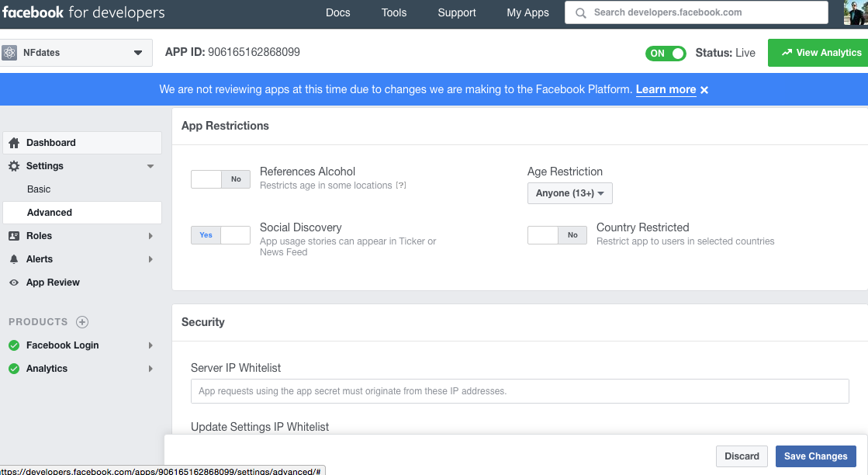Image resolution: width=868 pixels, height=475 pixels.
Task: Open the My Apps menu
Action: tap(527, 12)
